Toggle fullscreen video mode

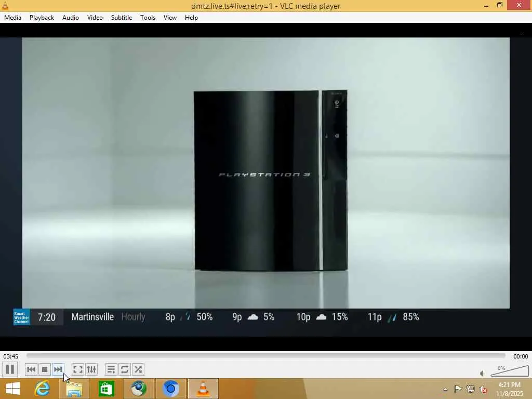tap(78, 369)
